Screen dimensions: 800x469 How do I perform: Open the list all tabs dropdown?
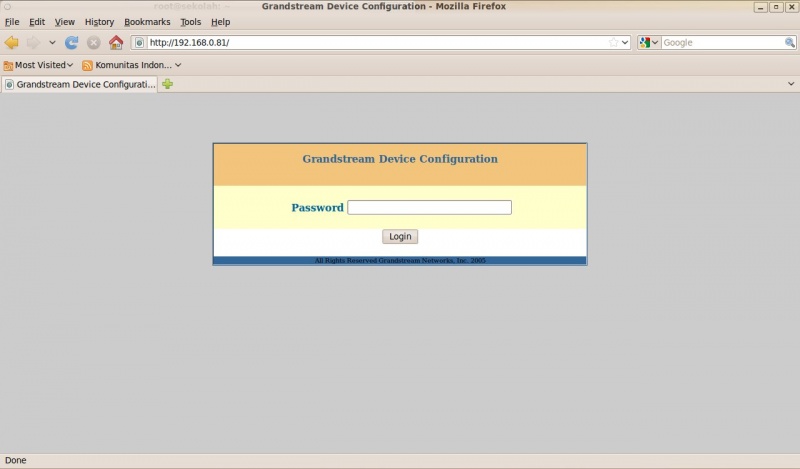pyautogui.click(x=791, y=84)
